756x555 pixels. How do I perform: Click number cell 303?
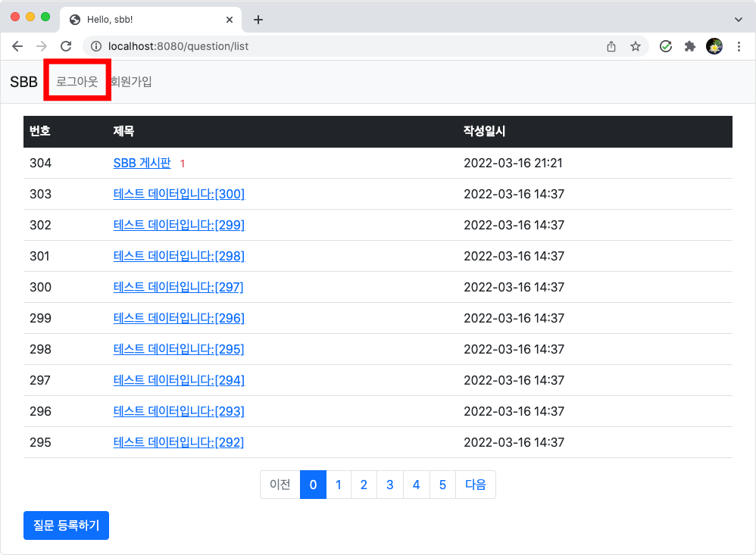40,194
